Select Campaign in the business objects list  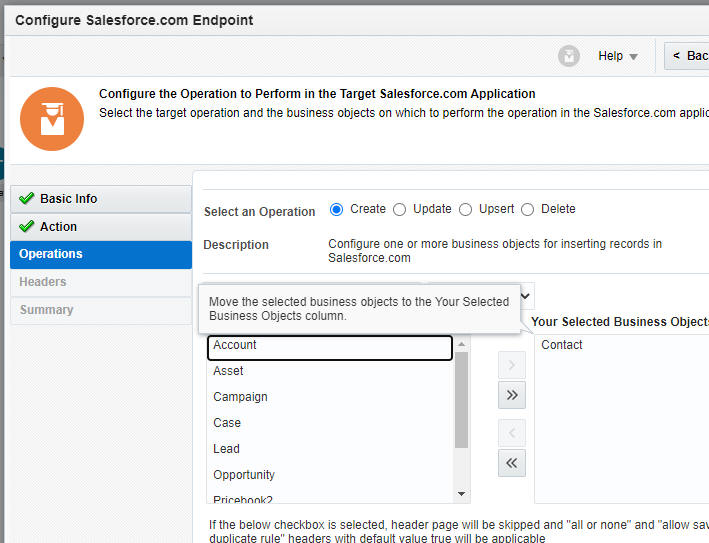click(x=330, y=397)
